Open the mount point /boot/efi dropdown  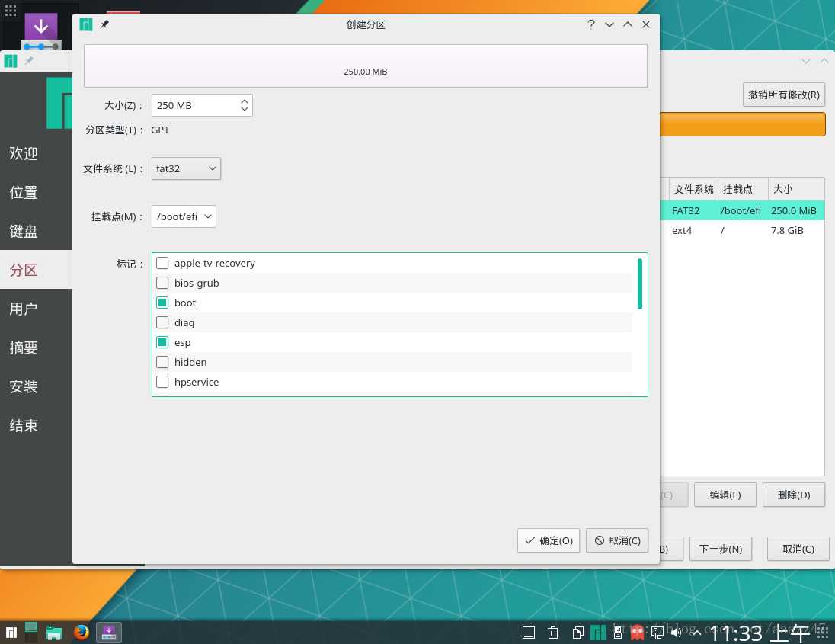click(x=184, y=216)
